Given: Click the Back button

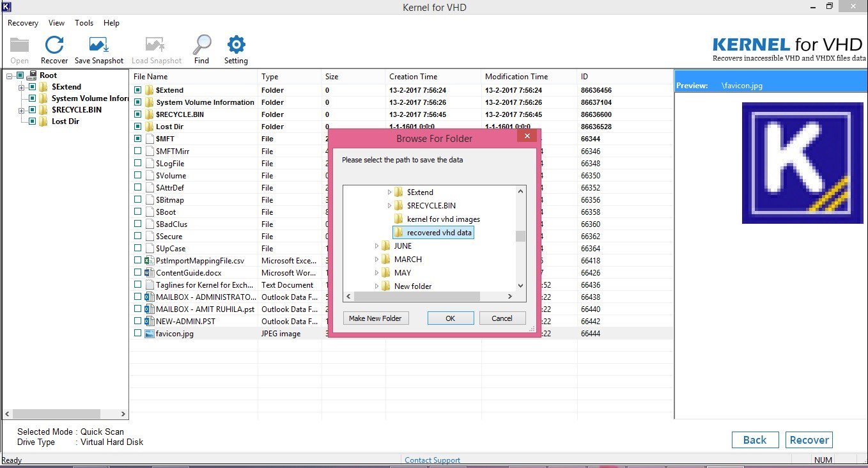Looking at the screenshot, I should point(755,440).
